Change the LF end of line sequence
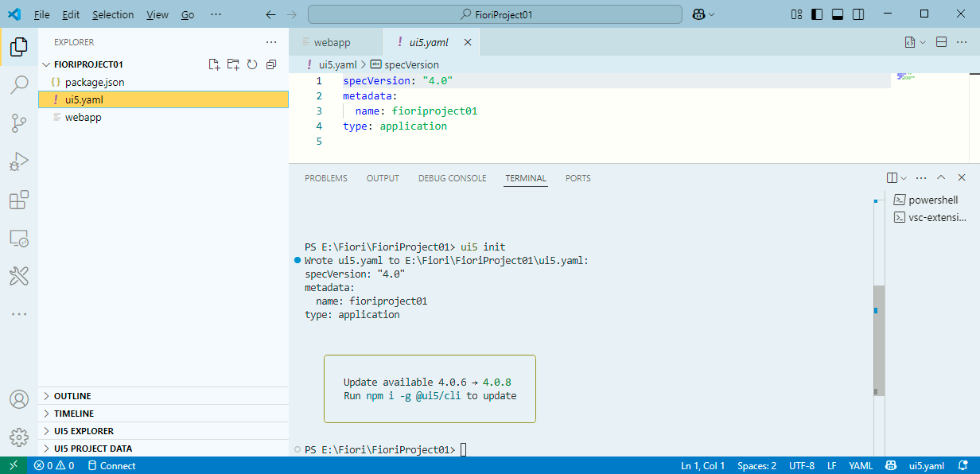980x474 pixels. click(832, 465)
